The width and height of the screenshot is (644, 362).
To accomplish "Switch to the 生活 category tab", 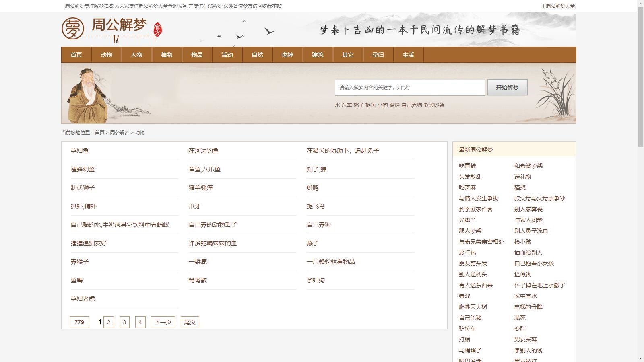I will 408,55.
